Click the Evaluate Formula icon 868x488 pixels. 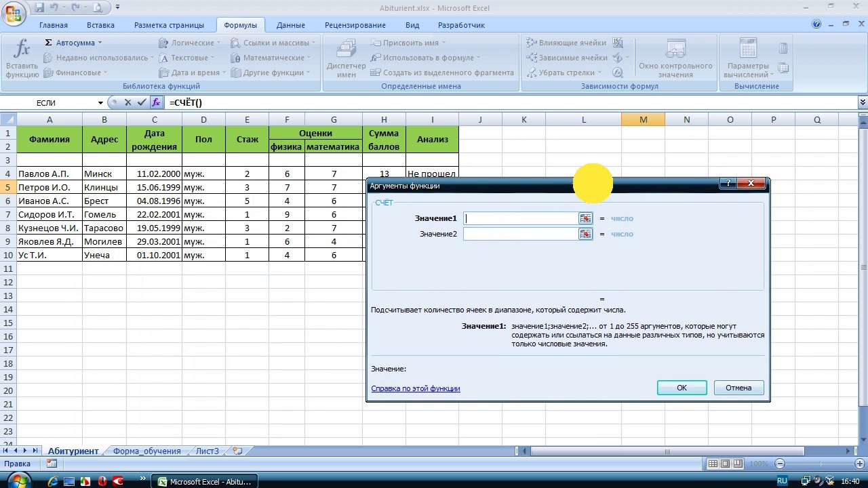pos(618,73)
